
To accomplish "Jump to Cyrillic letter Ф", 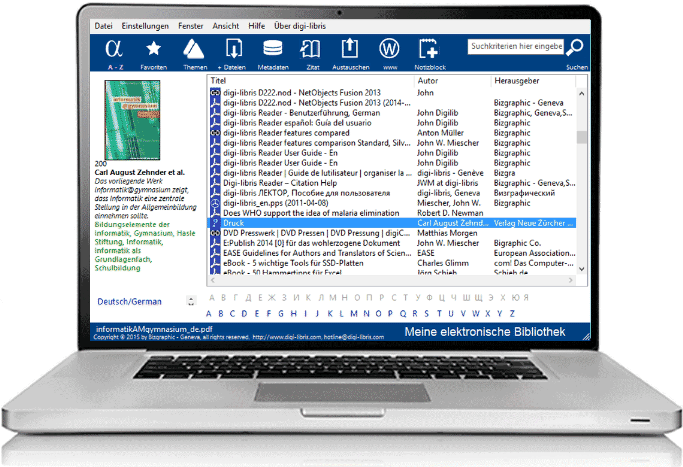I will click(x=429, y=298).
